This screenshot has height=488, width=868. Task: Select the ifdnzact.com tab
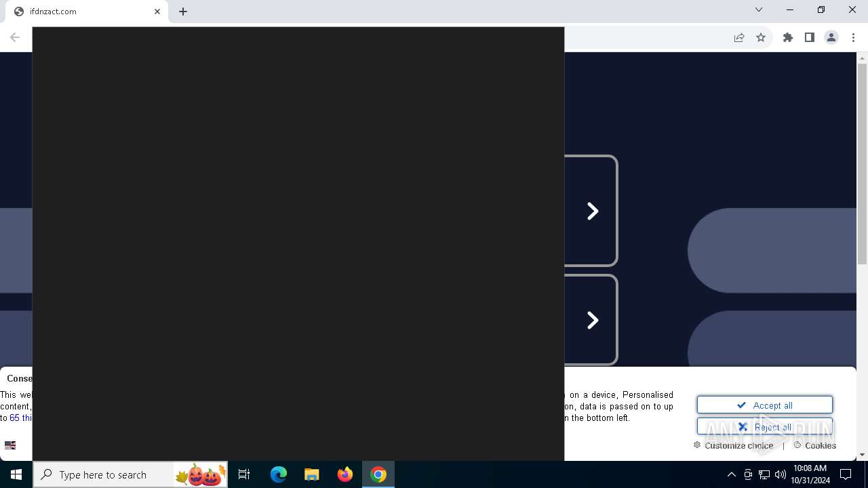point(87,12)
